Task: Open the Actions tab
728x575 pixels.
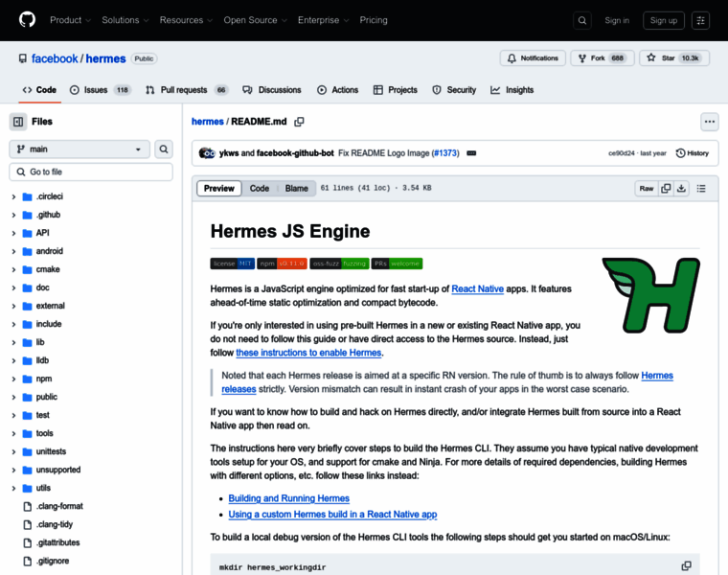Action: (x=337, y=90)
